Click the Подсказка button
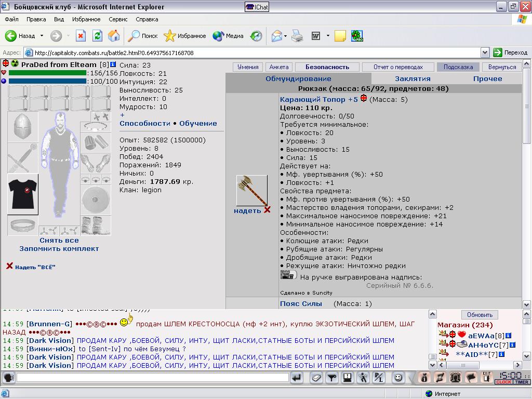Viewport: 532px width, 399px height. pos(458,67)
